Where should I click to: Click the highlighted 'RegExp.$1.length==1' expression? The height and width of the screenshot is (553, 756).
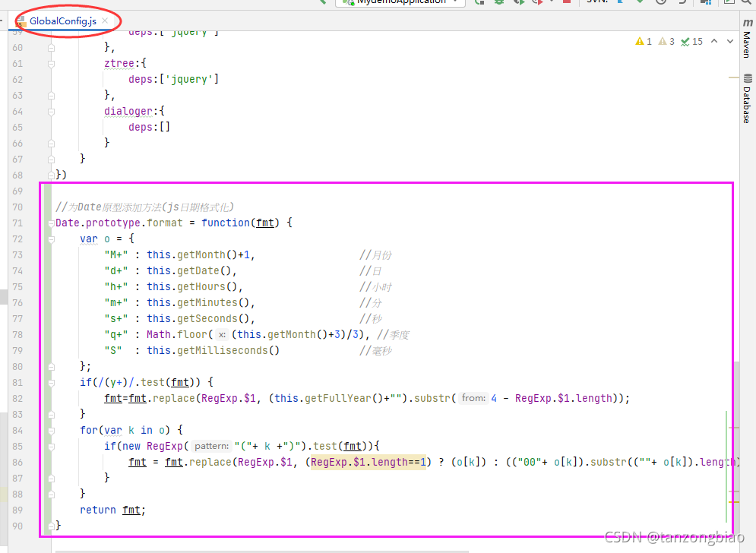click(x=369, y=463)
